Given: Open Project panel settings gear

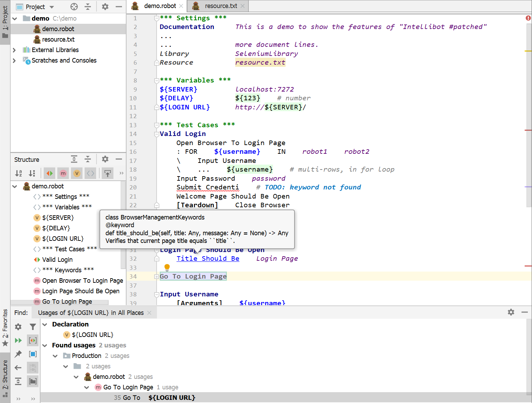Looking at the screenshot, I should pos(105,7).
